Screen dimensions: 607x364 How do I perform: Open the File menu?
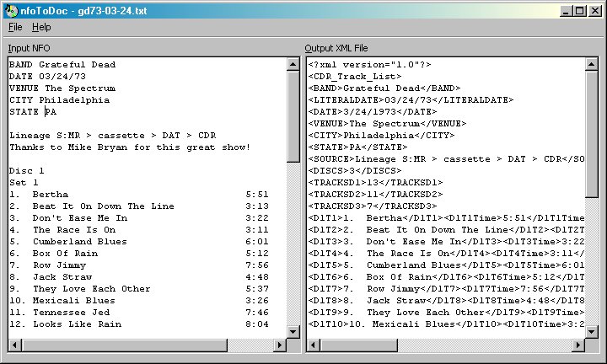(x=15, y=27)
